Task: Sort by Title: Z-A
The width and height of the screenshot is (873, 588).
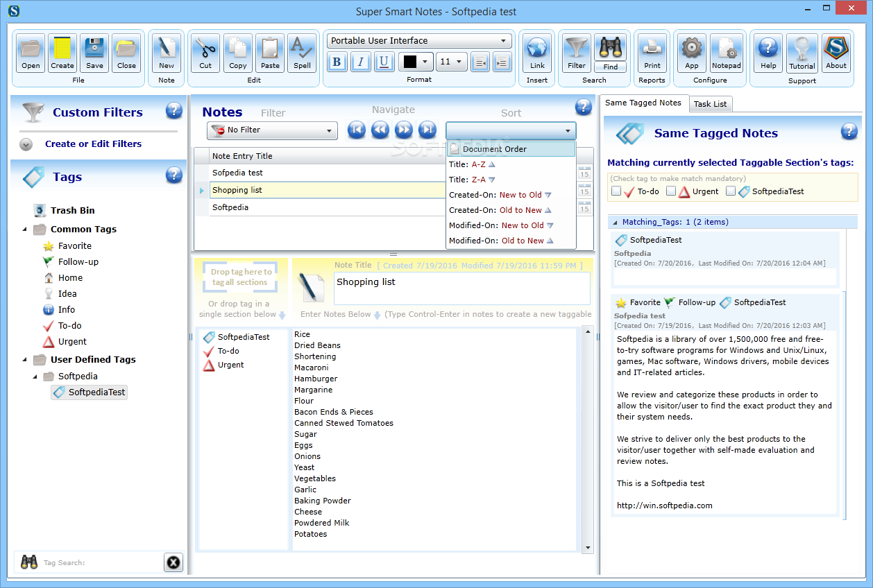Action: pos(511,180)
